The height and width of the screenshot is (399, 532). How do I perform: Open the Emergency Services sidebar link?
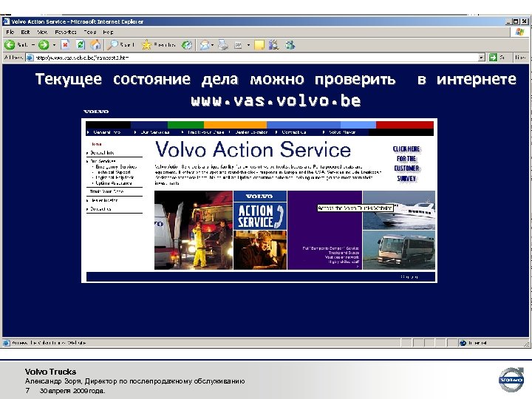tap(116, 167)
